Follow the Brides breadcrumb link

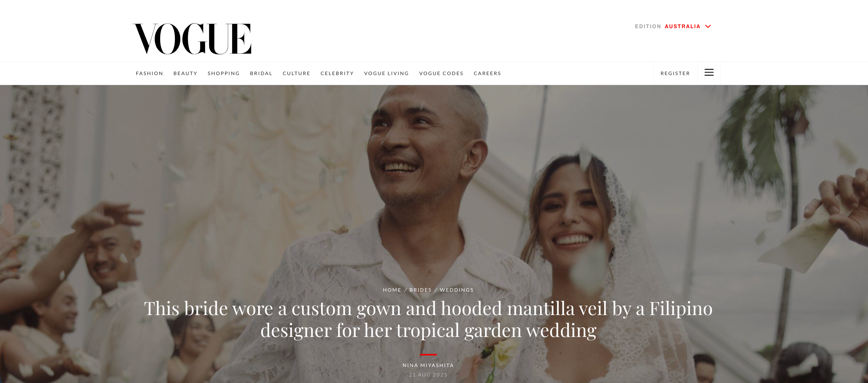tap(420, 290)
